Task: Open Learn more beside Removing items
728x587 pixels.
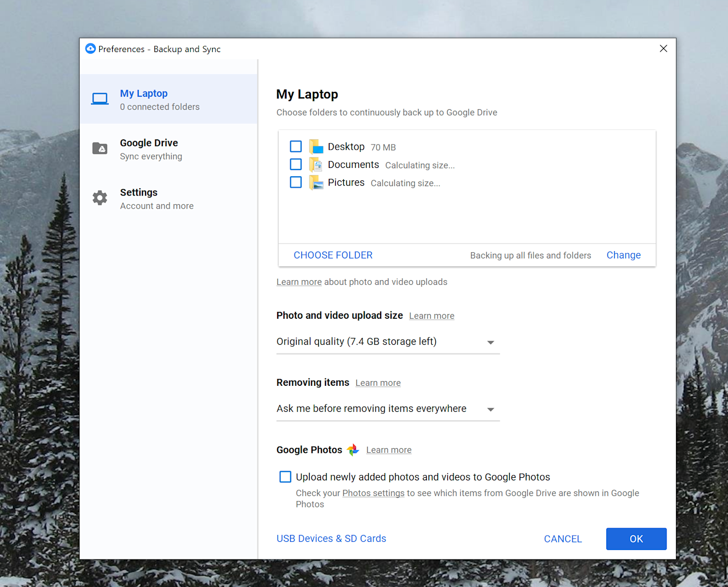Action: (x=378, y=383)
